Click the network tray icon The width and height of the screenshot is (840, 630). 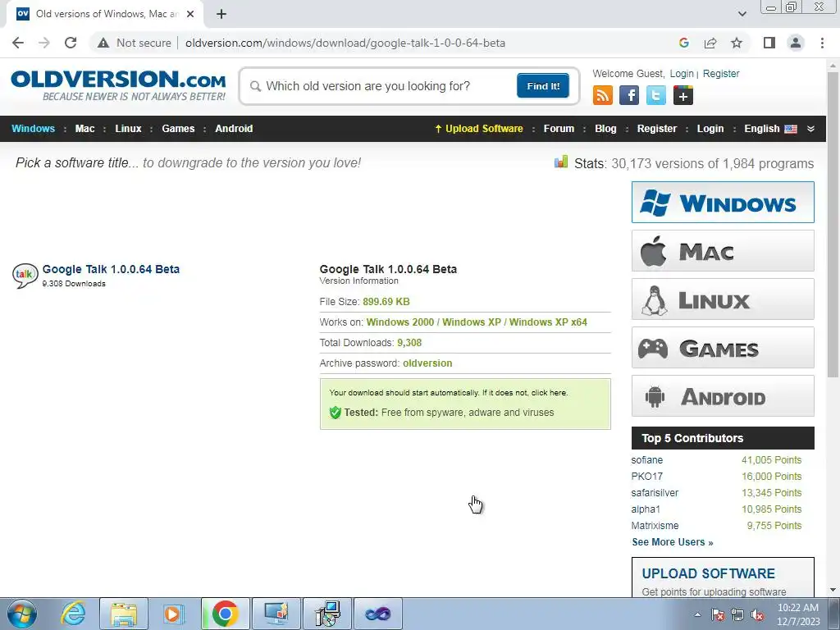tap(737, 615)
